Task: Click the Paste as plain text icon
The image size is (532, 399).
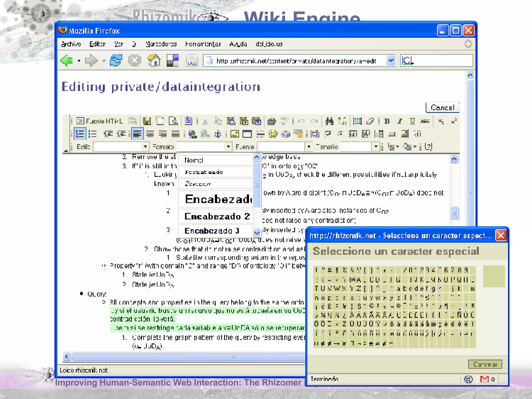Action: tap(244, 121)
